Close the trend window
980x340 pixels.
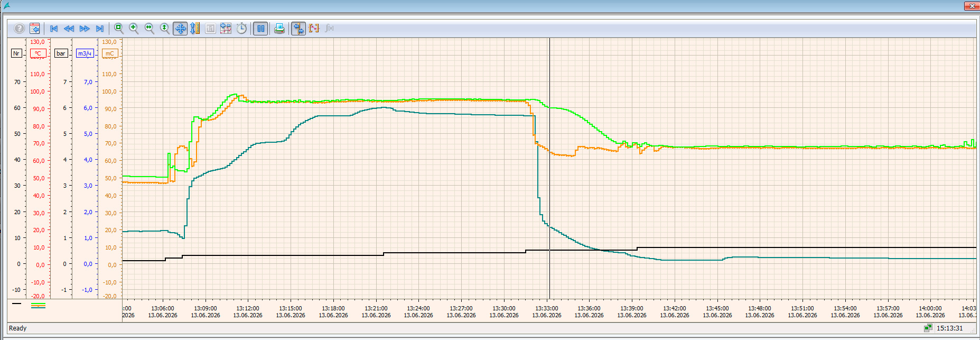972,6
